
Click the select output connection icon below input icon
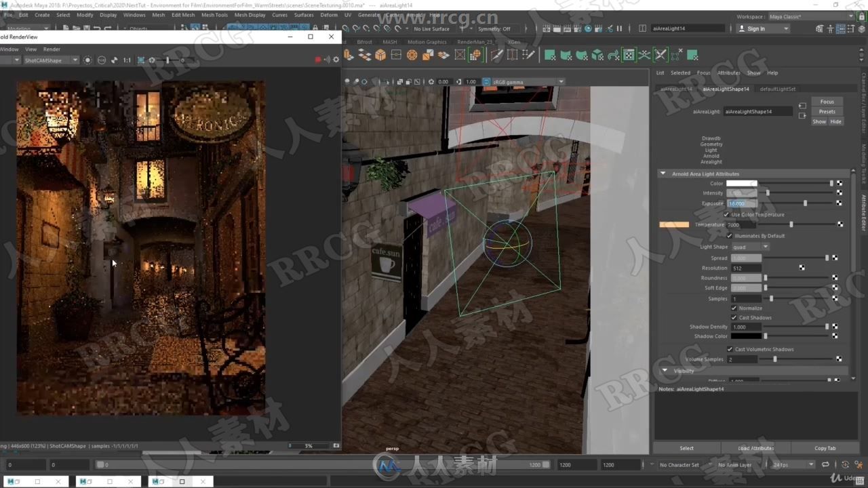click(x=802, y=116)
